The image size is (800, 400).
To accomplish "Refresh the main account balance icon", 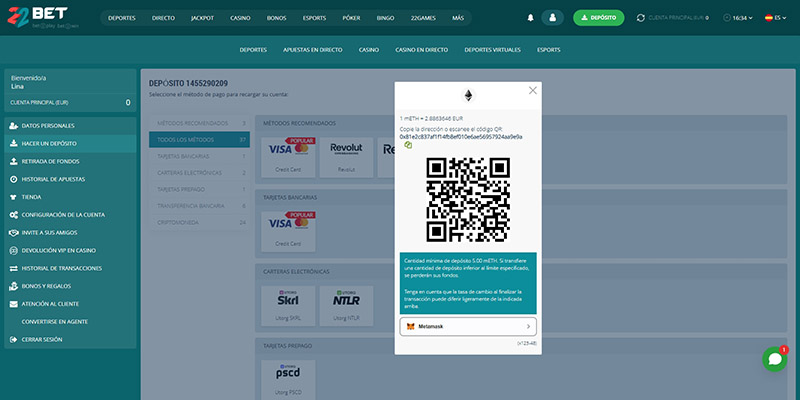I will click(x=641, y=18).
